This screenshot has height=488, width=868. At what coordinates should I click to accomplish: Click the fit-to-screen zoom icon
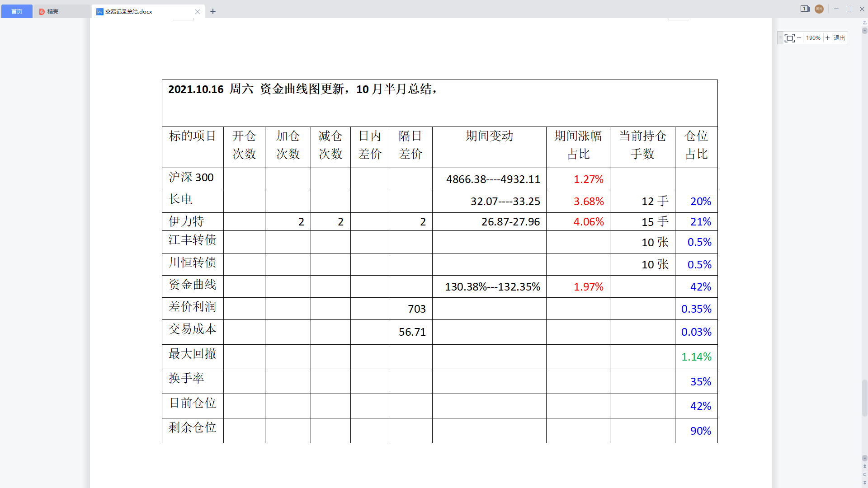click(x=789, y=38)
